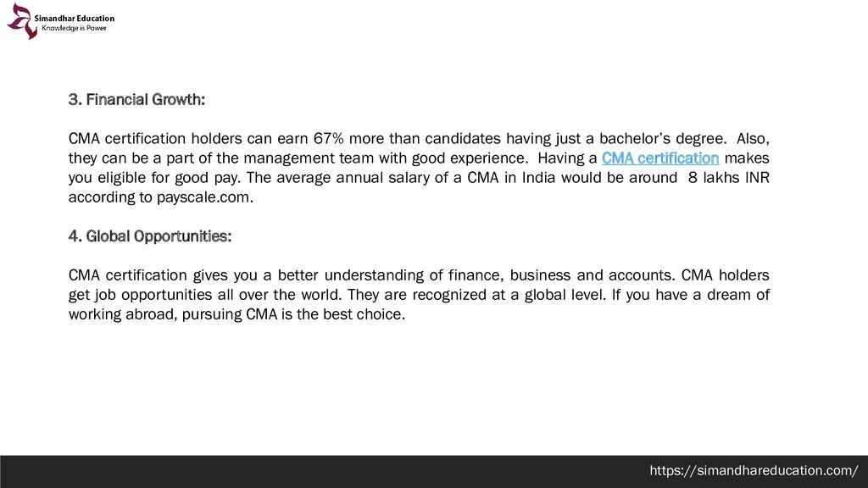Click the sentence starting CMA holders
The width and height of the screenshot is (868, 488).
point(419,285)
